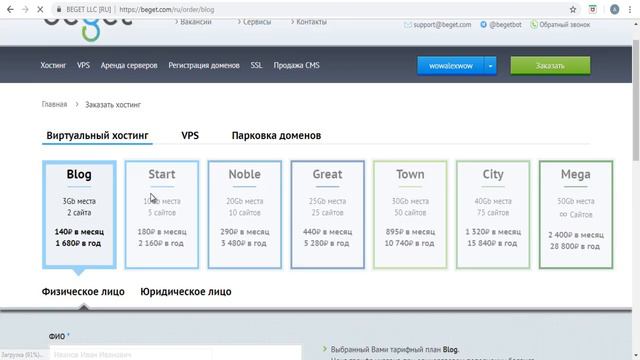Click the site lock security icon

[59, 9]
